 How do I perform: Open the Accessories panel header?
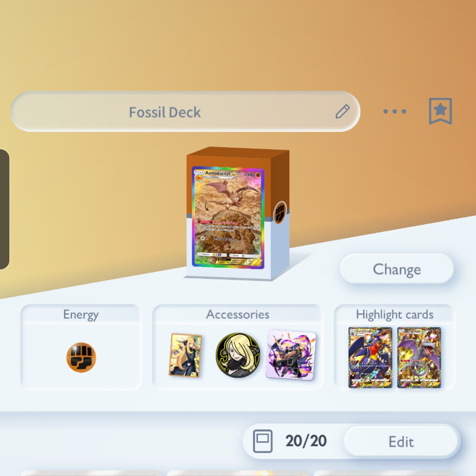[x=238, y=315]
